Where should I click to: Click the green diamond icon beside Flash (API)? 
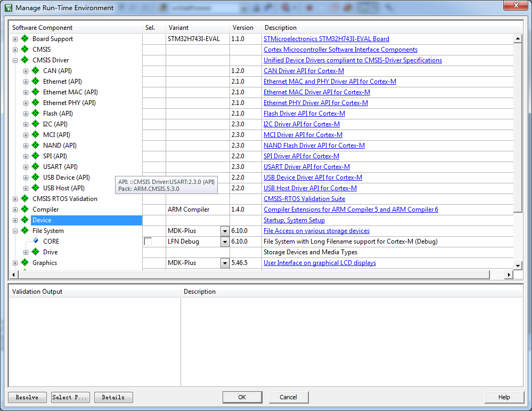36,113
